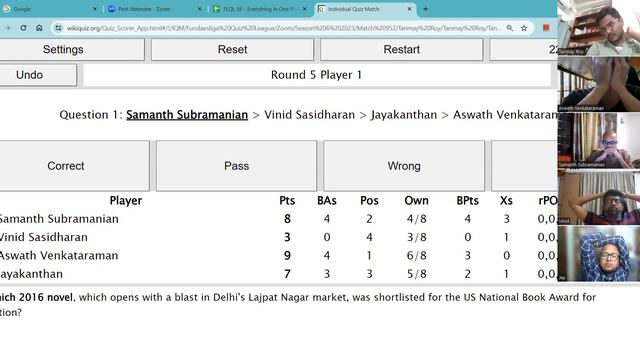640x360 pixels.
Task: Select Samanth Subramanian's video thumbnail
Action: click(x=599, y=140)
